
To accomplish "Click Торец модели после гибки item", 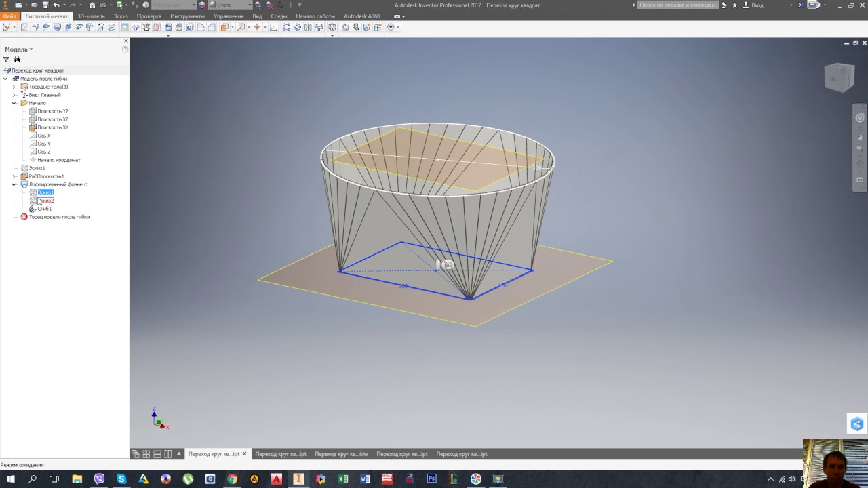I will click(x=58, y=217).
